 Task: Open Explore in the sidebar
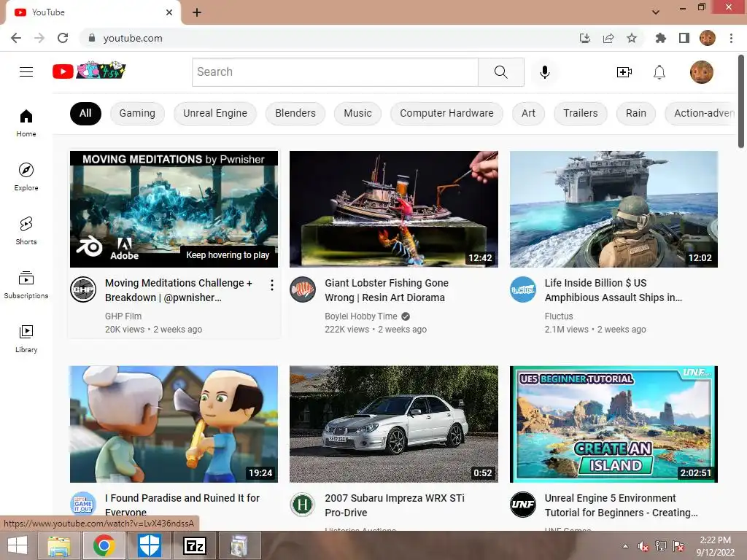[26, 176]
